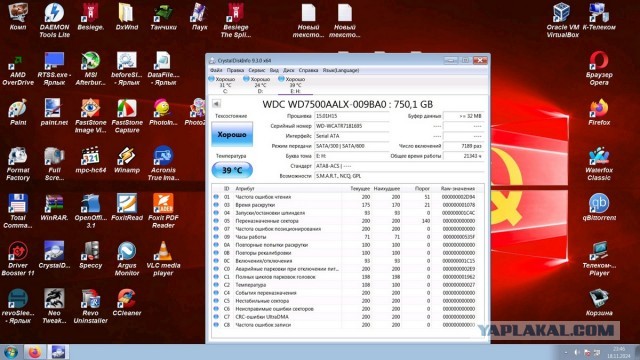The height and width of the screenshot is (360, 640).
Task: Select attribute C2 Температура row
Action: coord(347,285)
